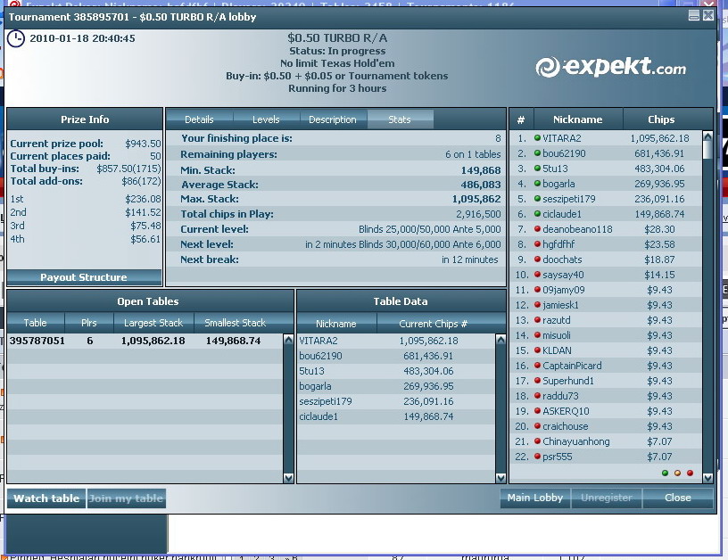Screen dimensions: 728x560
Task: Click the Close button at bottom right
Action: point(677,498)
